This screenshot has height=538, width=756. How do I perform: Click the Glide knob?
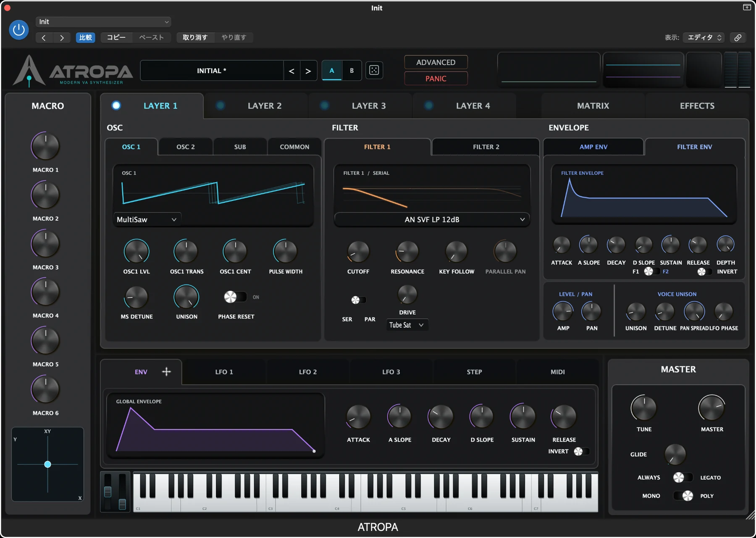coord(675,454)
